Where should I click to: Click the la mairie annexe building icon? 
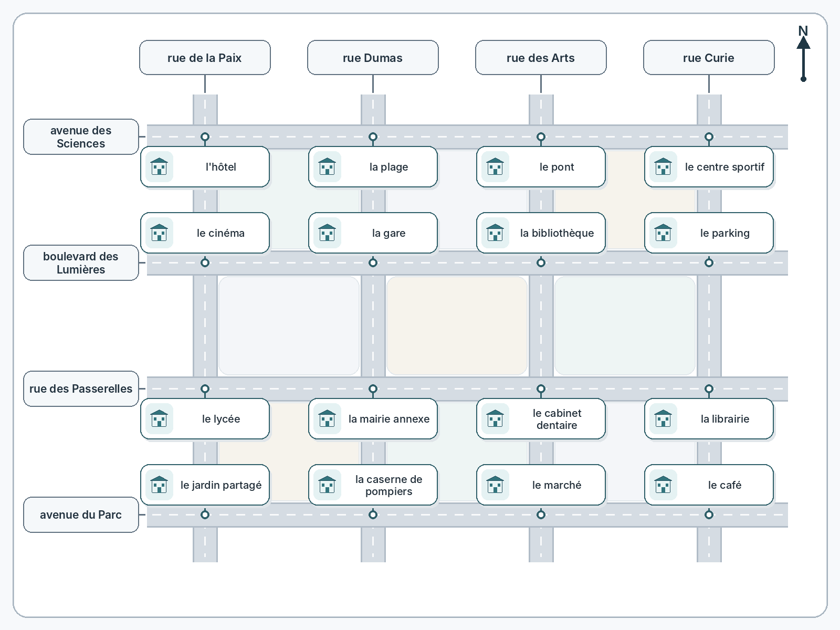[x=327, y=419]
